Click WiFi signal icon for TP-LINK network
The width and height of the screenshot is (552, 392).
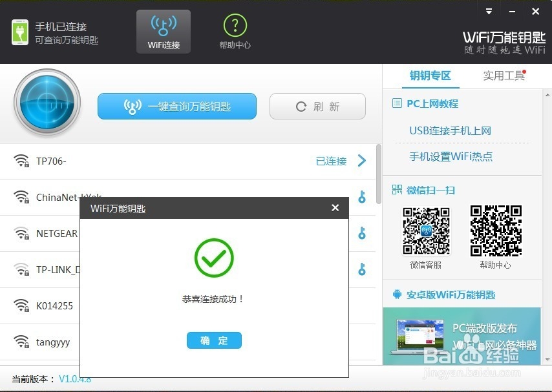coord(21,269)
